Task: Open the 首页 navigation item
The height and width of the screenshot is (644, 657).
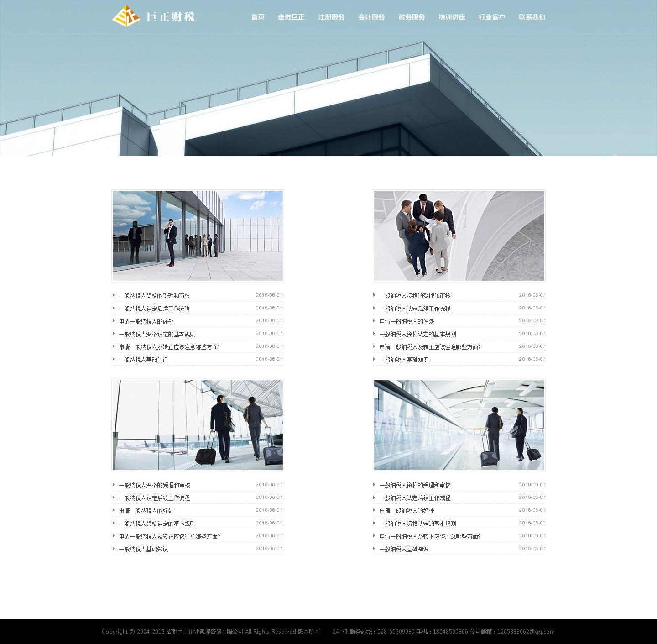Action: click(x=258, y=17)
